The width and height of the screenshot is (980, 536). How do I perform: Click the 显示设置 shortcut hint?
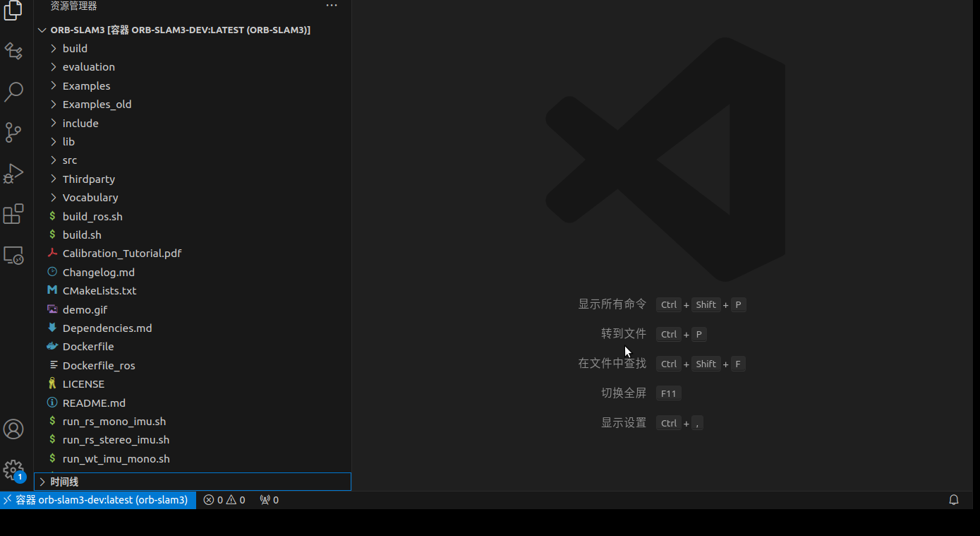point(624,423)
